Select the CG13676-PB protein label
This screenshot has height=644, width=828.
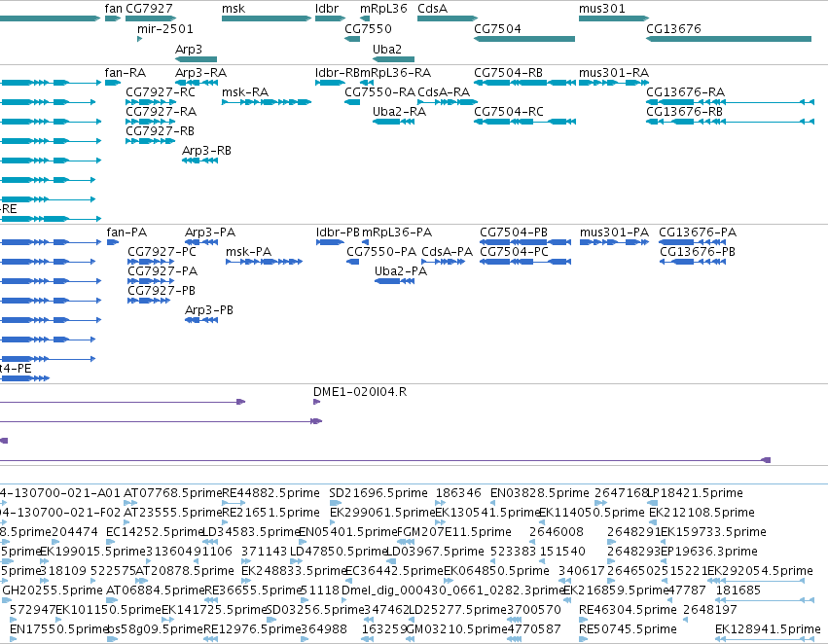[x=697, y=252]
